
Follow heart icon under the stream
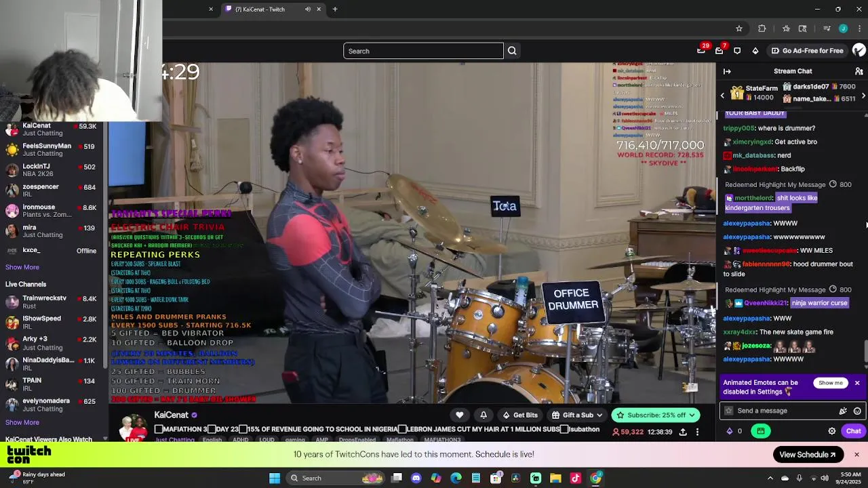click(x=460, y=415)
